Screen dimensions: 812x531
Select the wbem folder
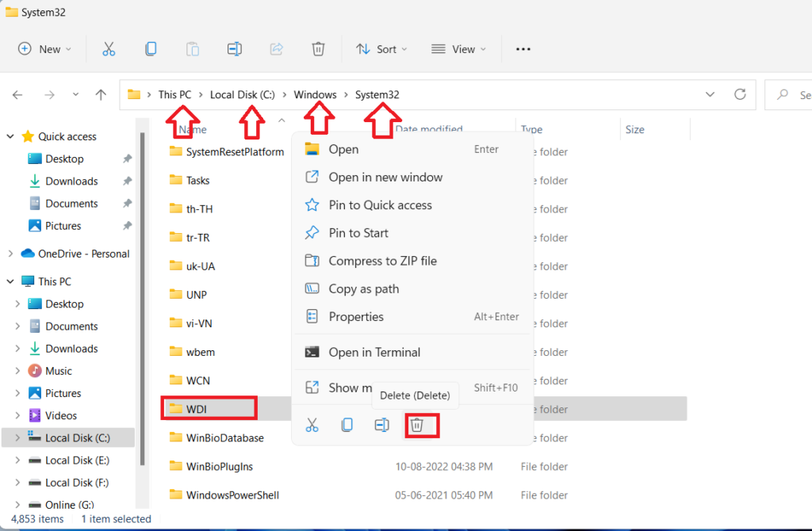(x=201, y=352)
